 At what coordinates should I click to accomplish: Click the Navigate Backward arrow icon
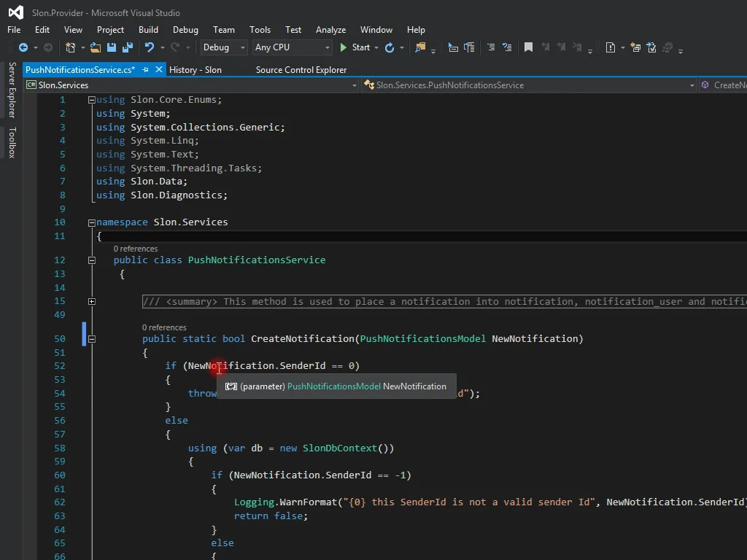point(23,47)
